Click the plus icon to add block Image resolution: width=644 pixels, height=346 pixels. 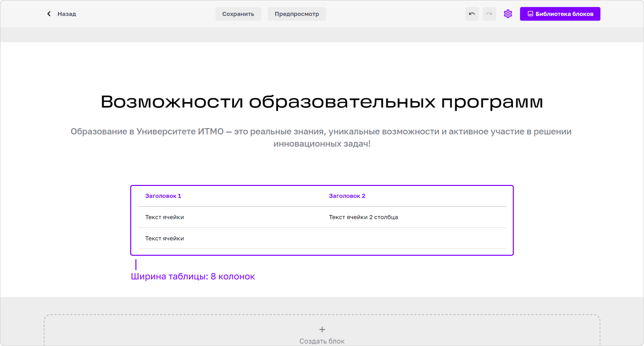[x=322, y=330]
